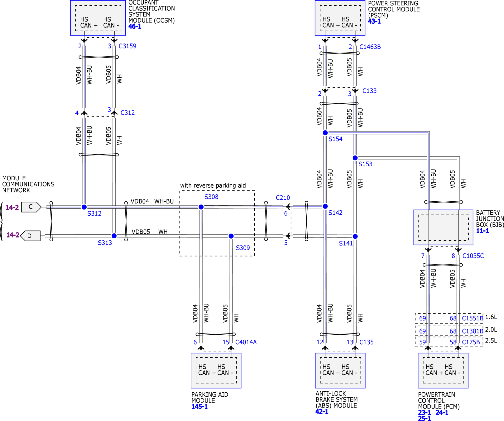
Task: Open the 43-1 PSCM page reference
Action: click(x=374, y=21)
